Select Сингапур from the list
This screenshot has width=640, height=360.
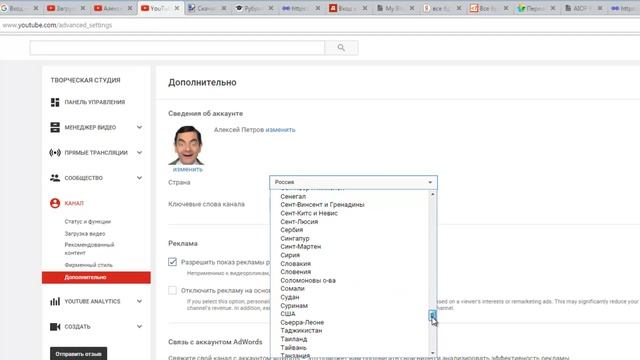coord(295,238)
